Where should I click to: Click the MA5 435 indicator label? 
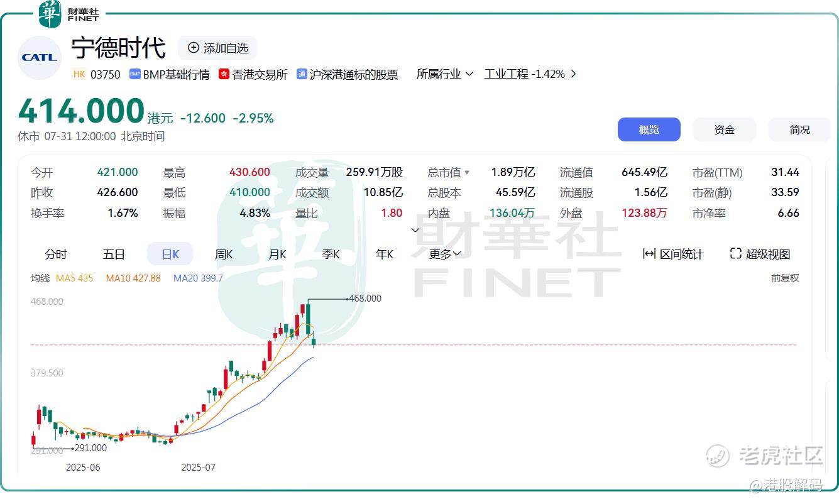tap(74, 278)
